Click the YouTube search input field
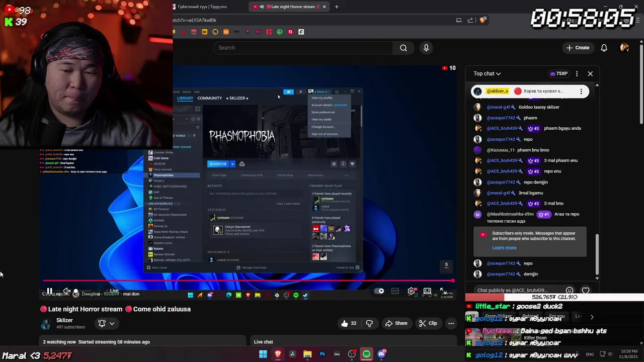Viewport: 644px width, 362px height. point(303,48)
